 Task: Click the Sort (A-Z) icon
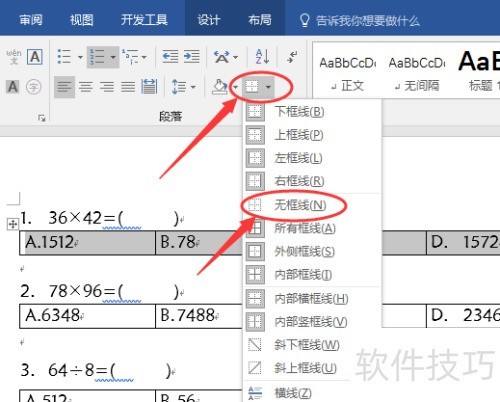tap(262, 57)
